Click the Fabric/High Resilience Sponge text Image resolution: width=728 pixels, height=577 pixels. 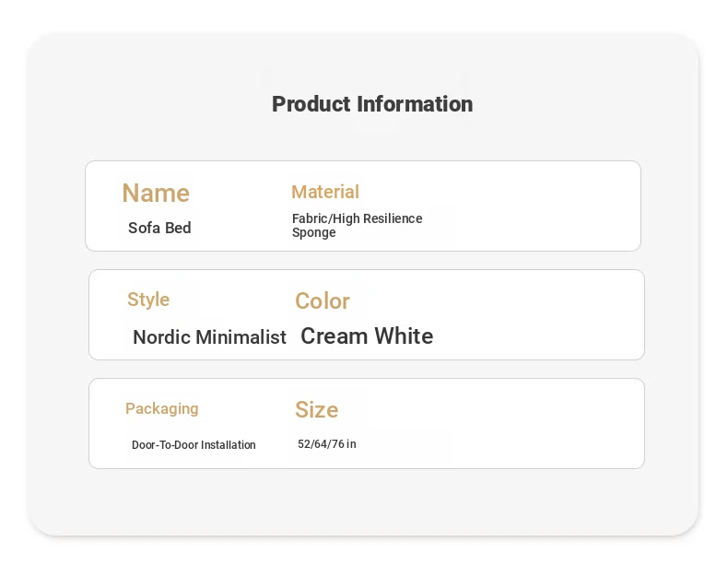pyautogui.click(x=357, y=225)
